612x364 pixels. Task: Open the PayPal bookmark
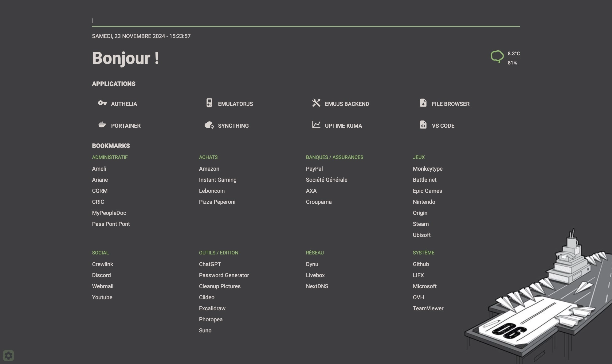[314, 169]
